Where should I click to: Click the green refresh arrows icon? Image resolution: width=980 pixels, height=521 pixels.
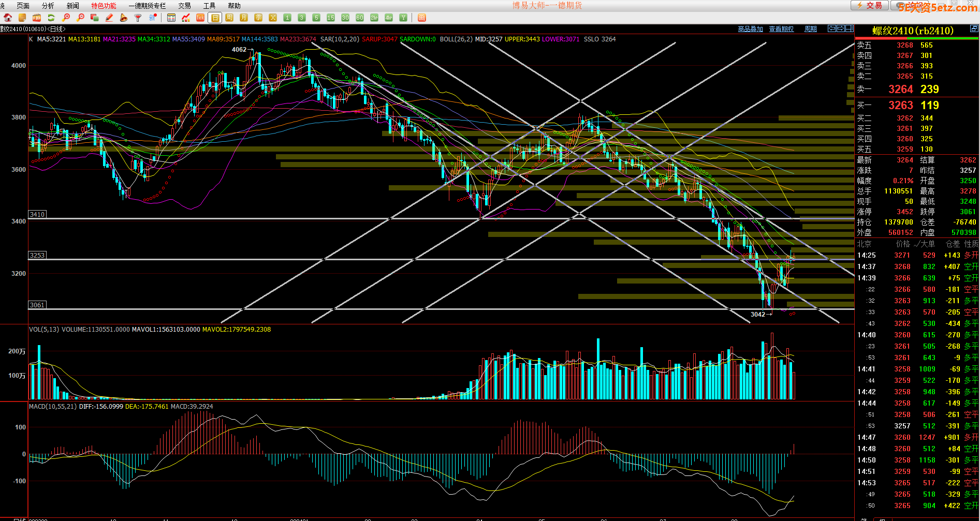click(51, 18)
